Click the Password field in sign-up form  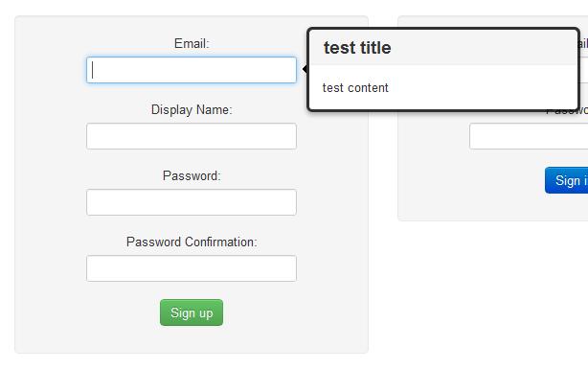pos(192,202)
